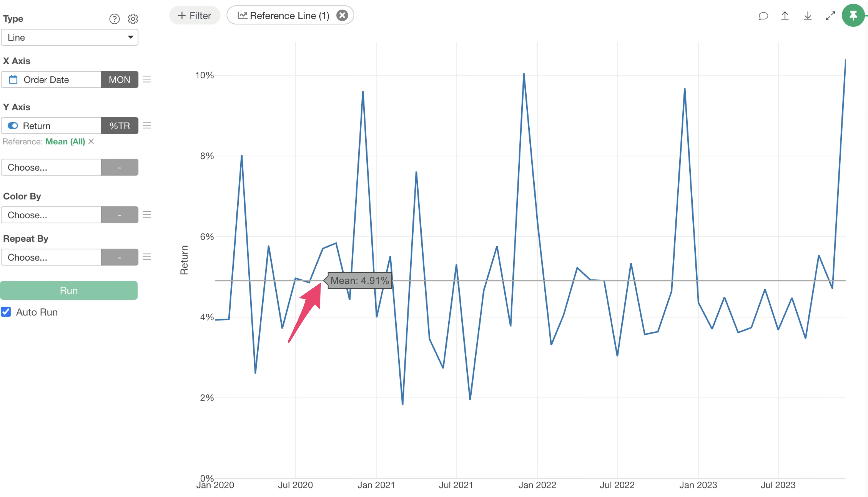Open Y Axis Return hamburger menu
This screenshot has height=497, width=868.
click(147, 126)
